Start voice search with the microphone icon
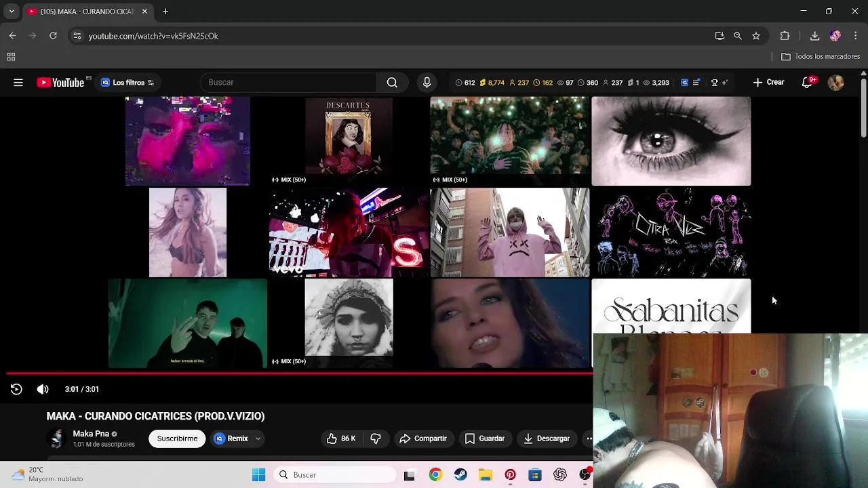This screenshot has width=868, height=488. pos(427,83)
